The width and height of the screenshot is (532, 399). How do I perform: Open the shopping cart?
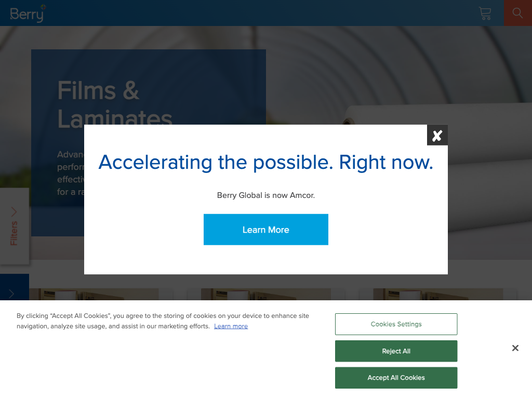[x=485, y=14]
